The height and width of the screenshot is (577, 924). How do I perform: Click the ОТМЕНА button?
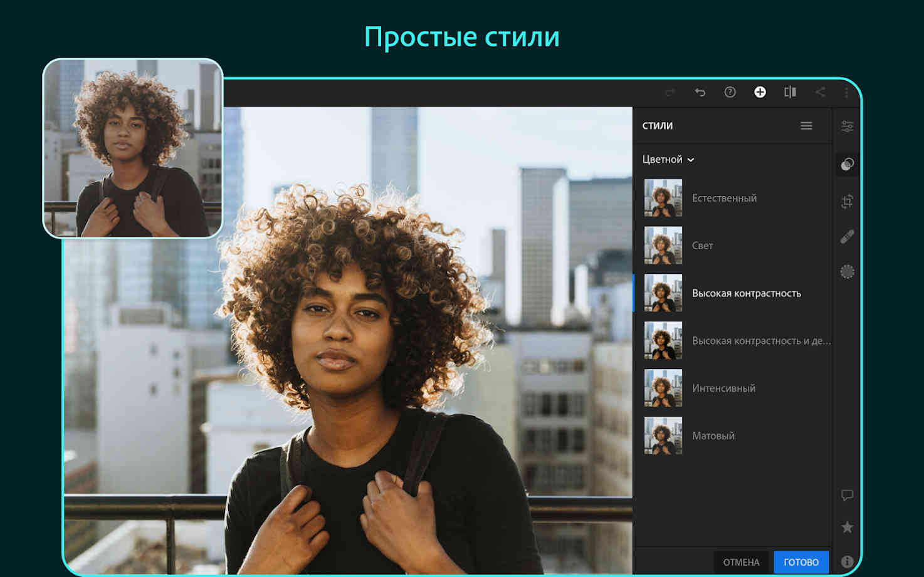click(x=741, y=562)
